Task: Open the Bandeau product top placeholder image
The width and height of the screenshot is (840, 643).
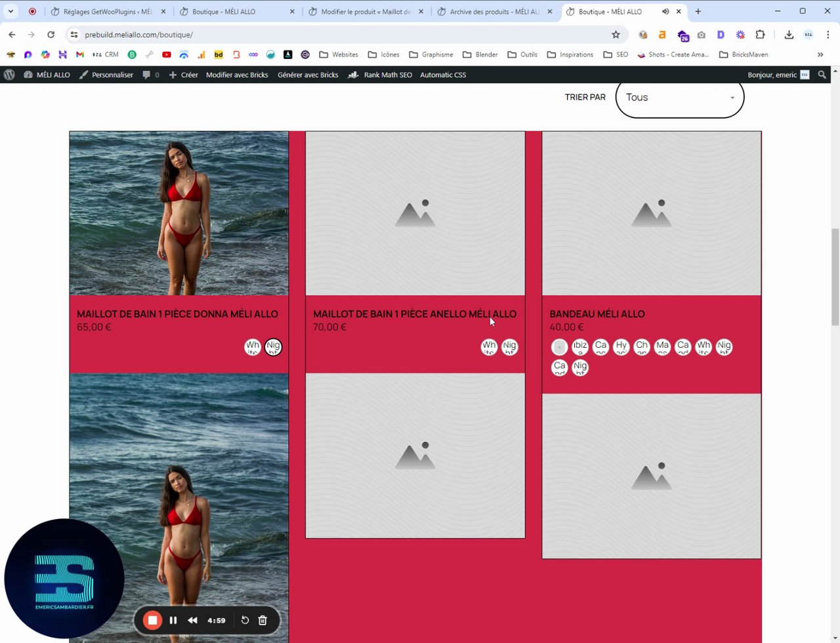Action: click(652, 214)
